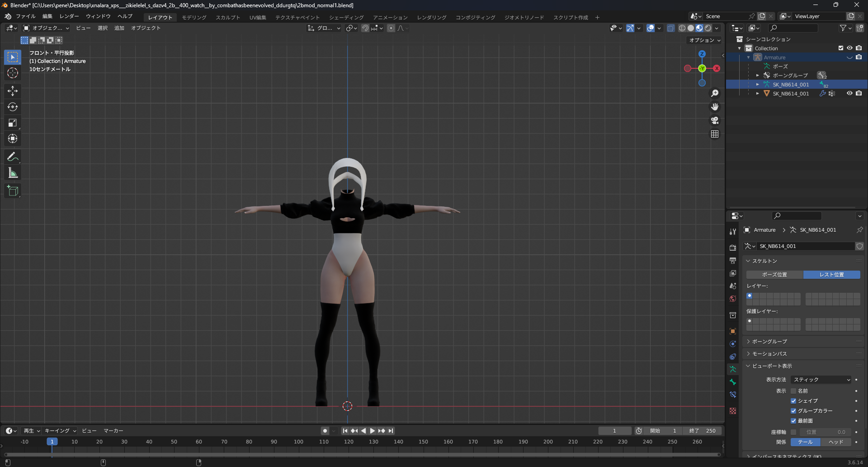This screenshot has height=467, width=868.
Task: Select rendered viewport shading
Action: tap(708, 28)
